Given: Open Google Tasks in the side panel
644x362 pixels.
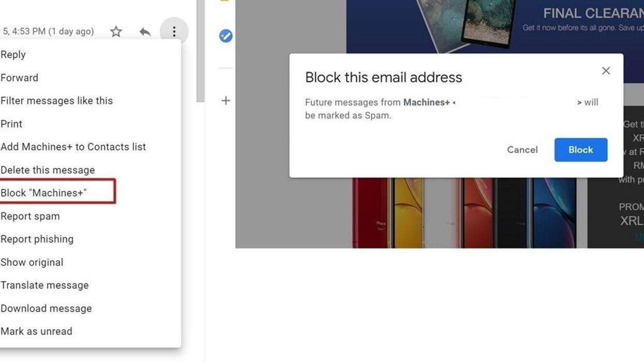Looking at the screenshot, I should tap(224, 36).
